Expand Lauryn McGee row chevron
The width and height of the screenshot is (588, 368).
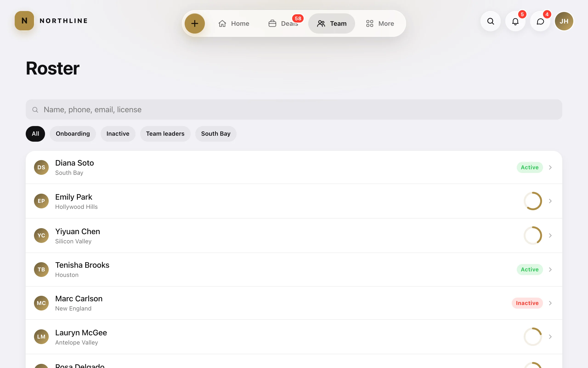pos(550,336)
